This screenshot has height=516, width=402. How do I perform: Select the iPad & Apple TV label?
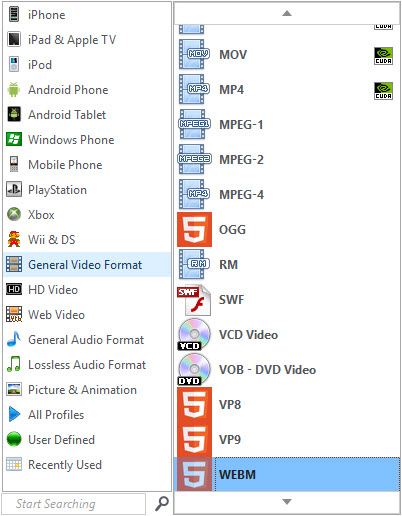pos(72,40)
